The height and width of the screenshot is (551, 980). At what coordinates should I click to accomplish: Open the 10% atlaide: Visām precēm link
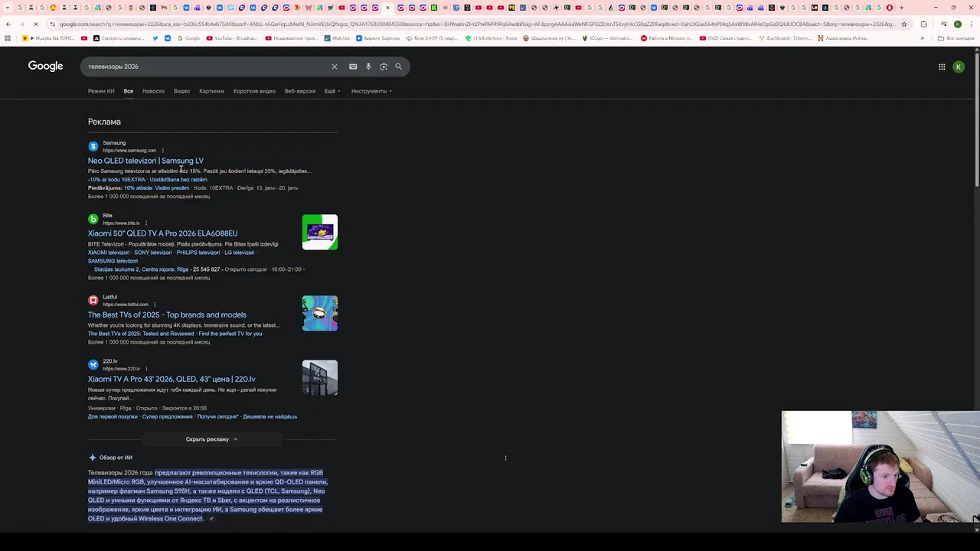[x=156, y=188]
